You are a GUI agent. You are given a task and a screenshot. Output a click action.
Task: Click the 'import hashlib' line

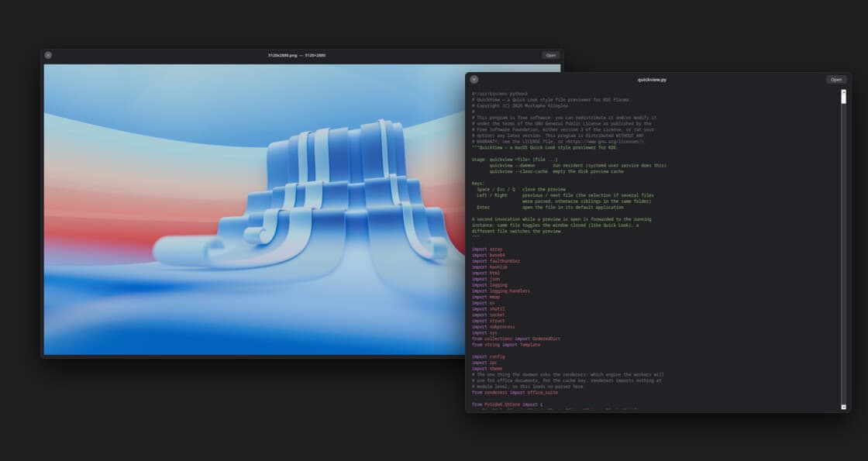tap(489, 267)
